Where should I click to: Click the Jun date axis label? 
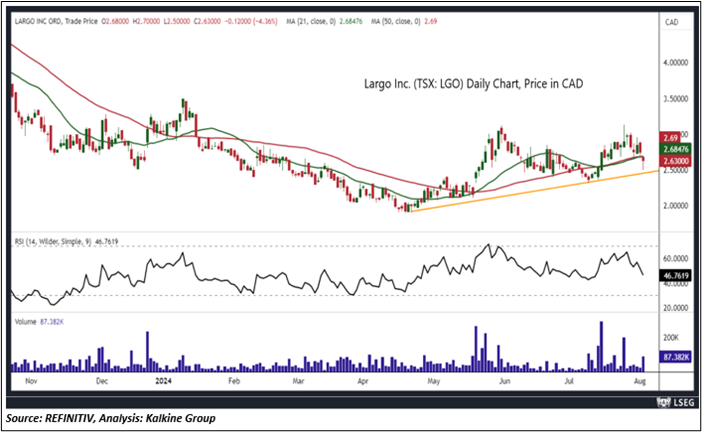click(x=505, y=381)
